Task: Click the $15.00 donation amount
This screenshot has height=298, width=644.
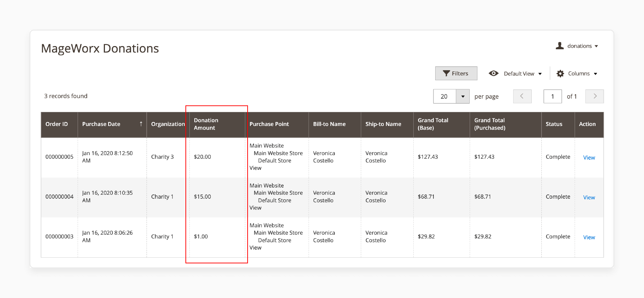Action: (202, 197)
